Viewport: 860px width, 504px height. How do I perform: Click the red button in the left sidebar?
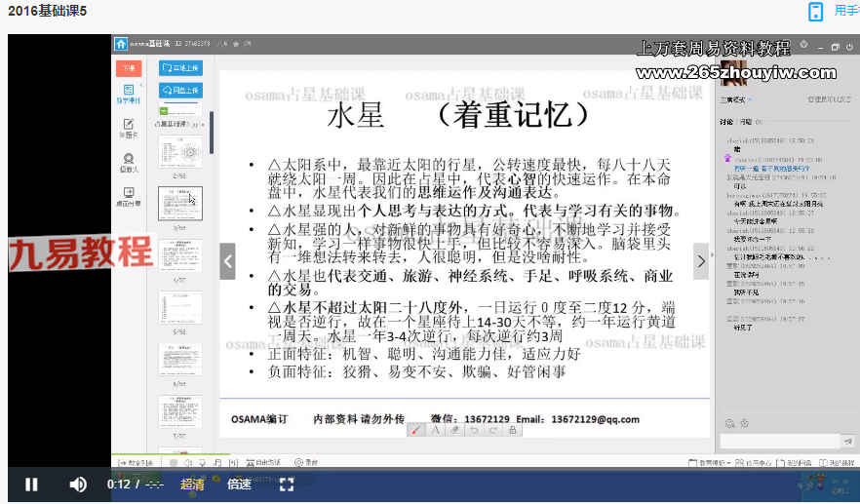[129, 68]
